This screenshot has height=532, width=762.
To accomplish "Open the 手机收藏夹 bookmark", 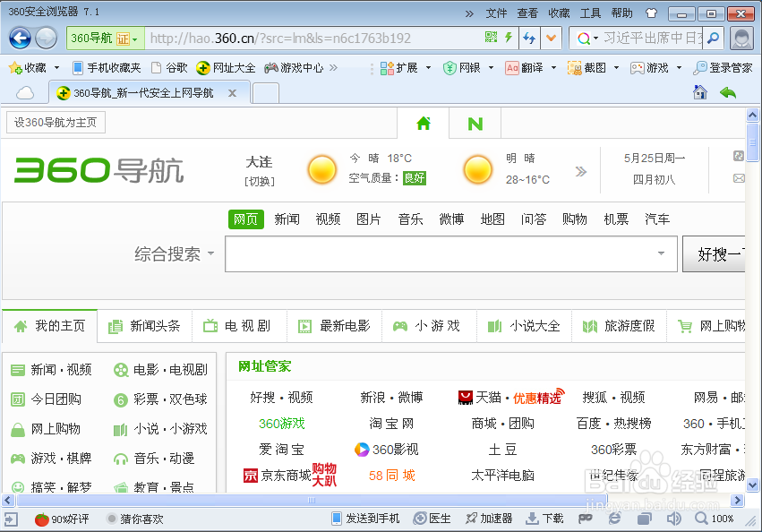I will pyautogui.click(x=107, y=67).
